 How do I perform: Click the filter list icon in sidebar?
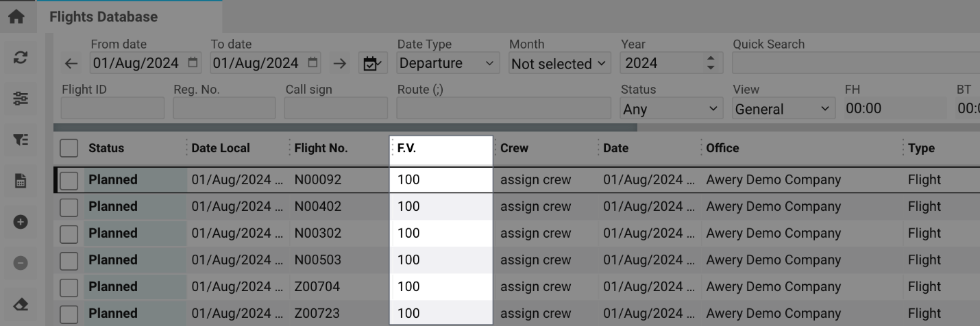pyautogui.click(x=21, y=140)
